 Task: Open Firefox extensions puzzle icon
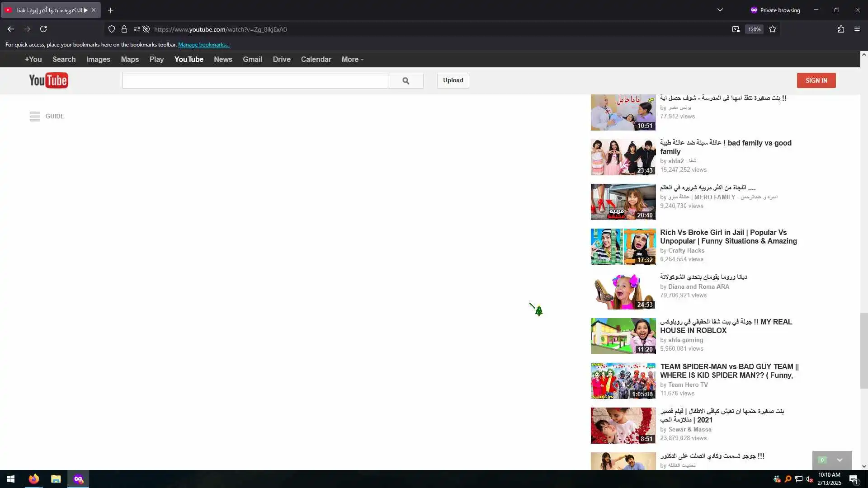(x=841, y=29)
